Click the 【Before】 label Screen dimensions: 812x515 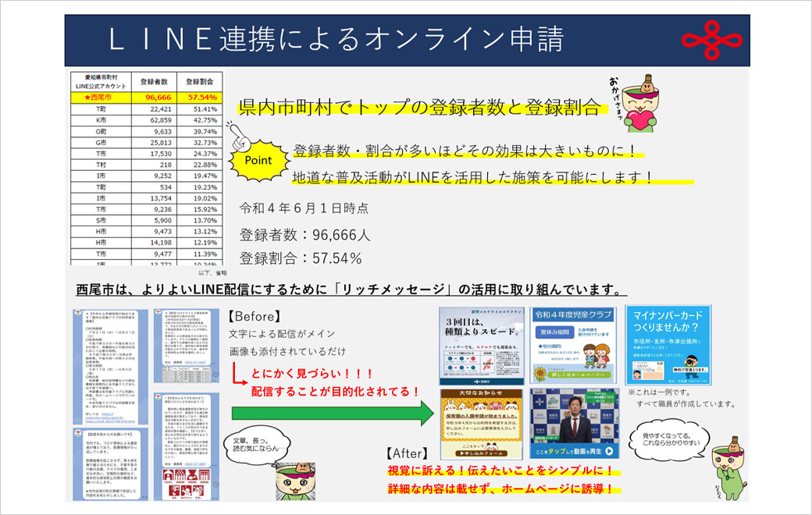pyautogui.click(x=255, y=316)
